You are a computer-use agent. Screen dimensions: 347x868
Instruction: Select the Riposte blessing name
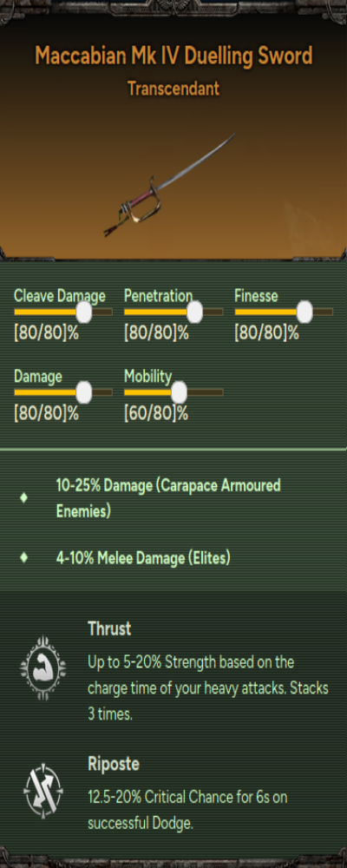114,764
